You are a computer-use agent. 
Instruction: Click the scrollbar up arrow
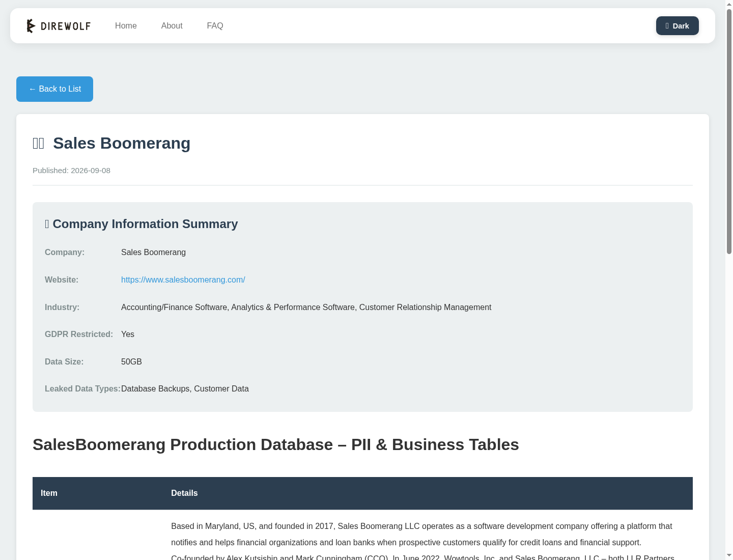coord(729,4)
